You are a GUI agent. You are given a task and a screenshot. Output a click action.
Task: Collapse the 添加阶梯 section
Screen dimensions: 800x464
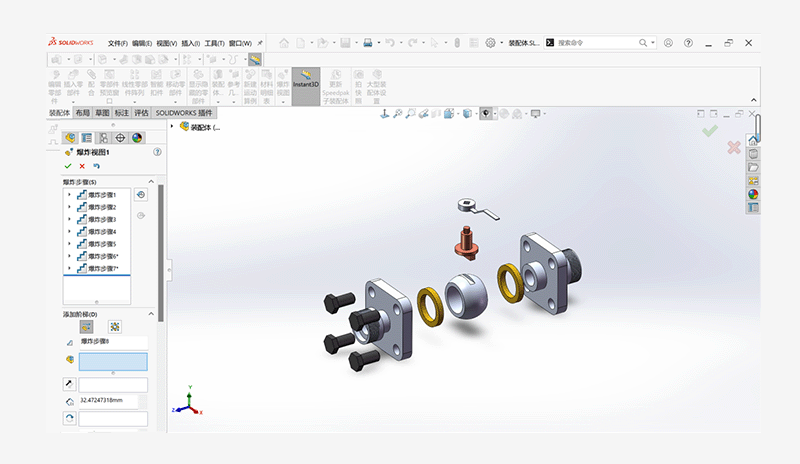(x=151, y=314)
